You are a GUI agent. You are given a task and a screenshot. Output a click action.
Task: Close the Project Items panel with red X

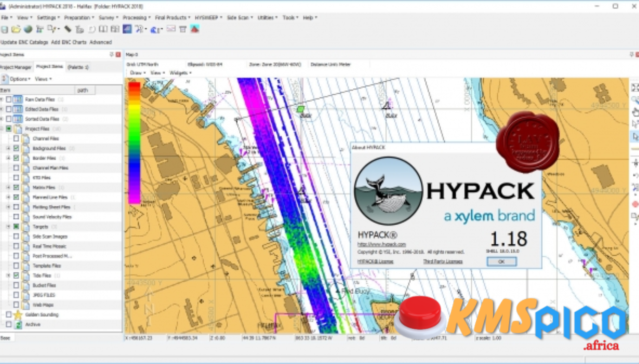point(118,54)
